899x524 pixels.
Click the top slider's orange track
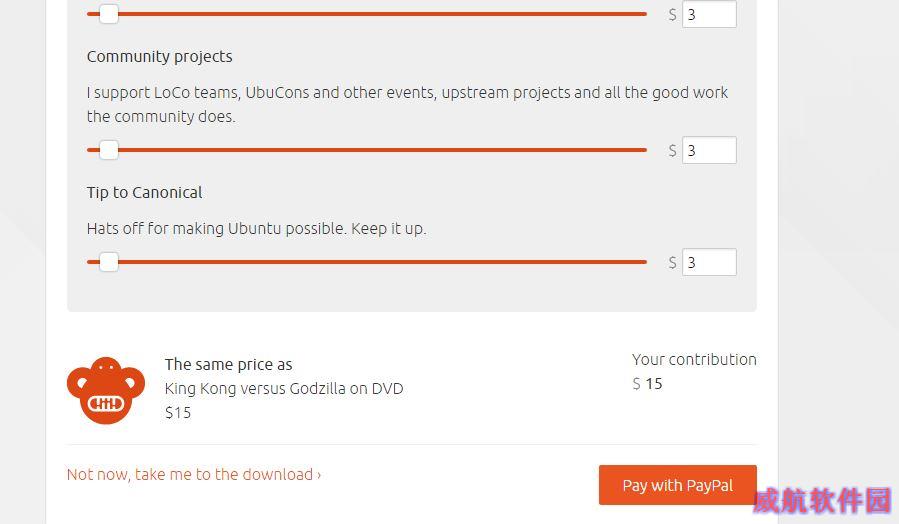367,14
